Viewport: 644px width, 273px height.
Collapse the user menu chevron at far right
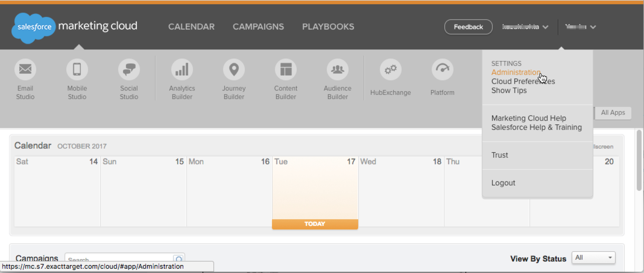593,27
